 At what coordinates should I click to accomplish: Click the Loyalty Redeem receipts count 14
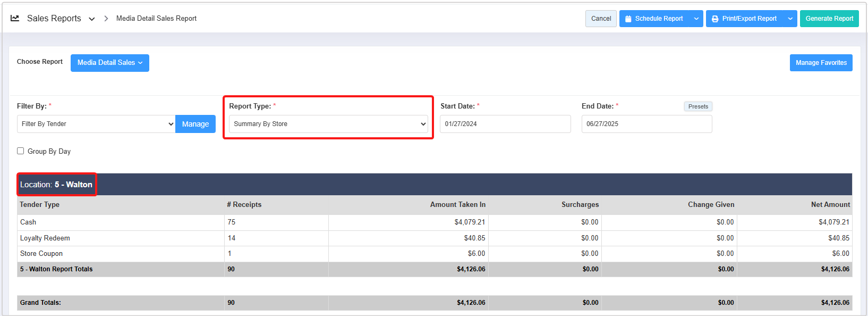(232, 238)
